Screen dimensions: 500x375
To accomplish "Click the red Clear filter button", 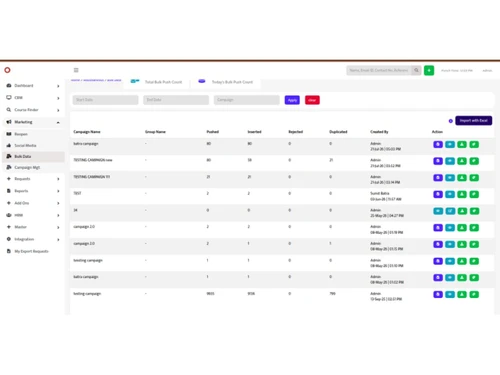I will pos(312,100).
